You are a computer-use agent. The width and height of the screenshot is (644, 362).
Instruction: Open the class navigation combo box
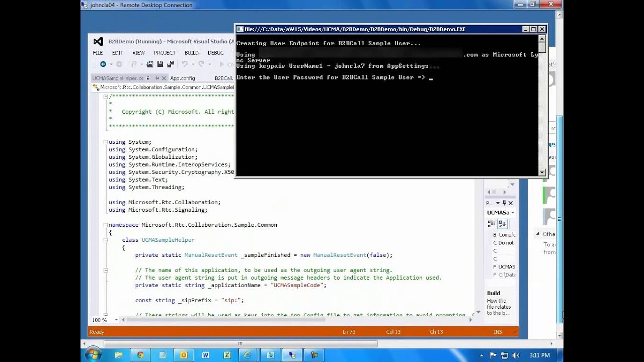163,87
